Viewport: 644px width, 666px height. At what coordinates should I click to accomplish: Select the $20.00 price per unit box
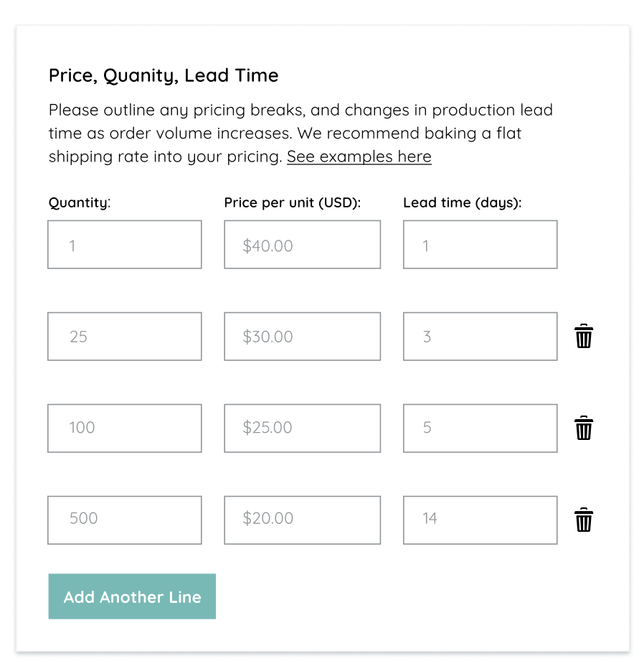click(x=302, y=520)
